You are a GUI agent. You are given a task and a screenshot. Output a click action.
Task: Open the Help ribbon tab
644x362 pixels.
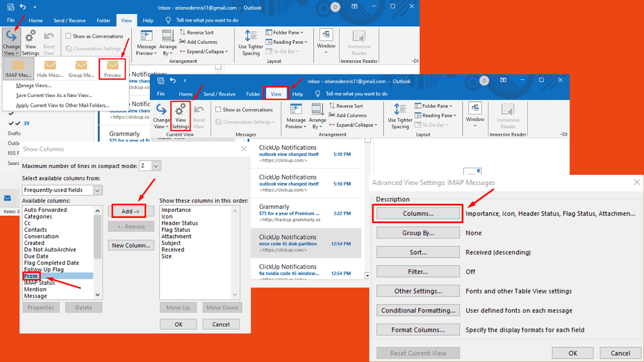297,93
